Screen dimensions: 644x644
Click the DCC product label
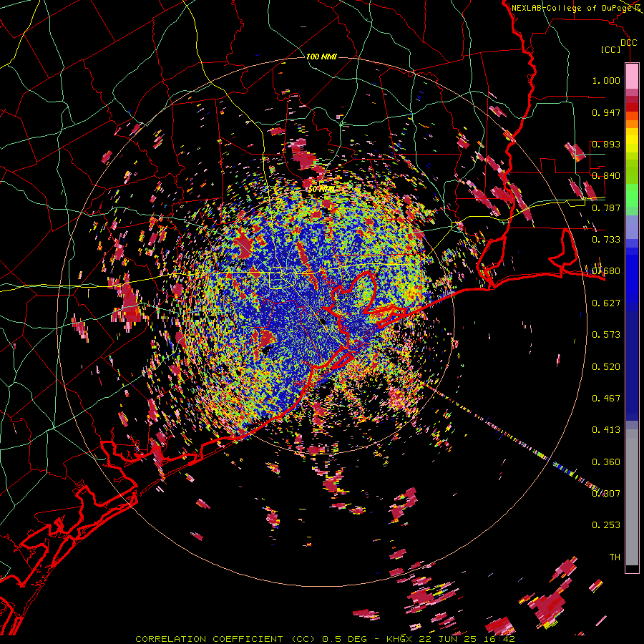pos(628,43)
